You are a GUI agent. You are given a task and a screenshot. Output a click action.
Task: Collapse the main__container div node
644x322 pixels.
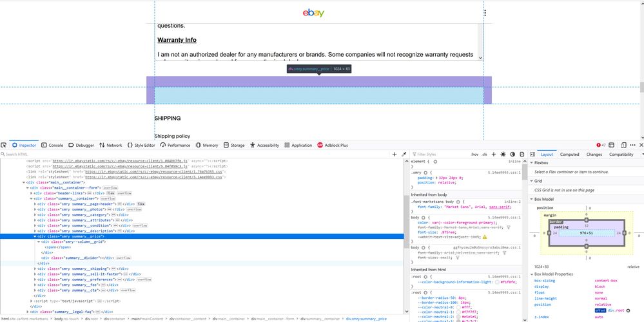(24, 182)
